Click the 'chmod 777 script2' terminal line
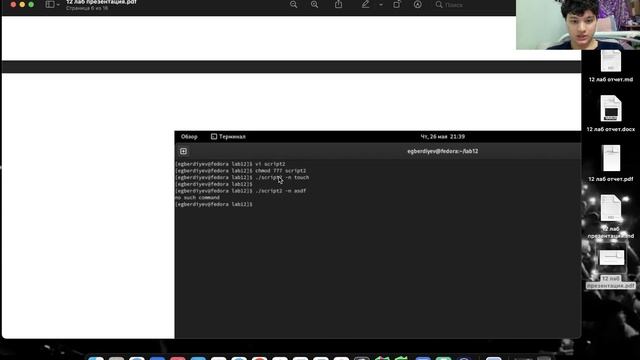The height and width of the screenshot is (360, 640). click(x=240, y=171)
